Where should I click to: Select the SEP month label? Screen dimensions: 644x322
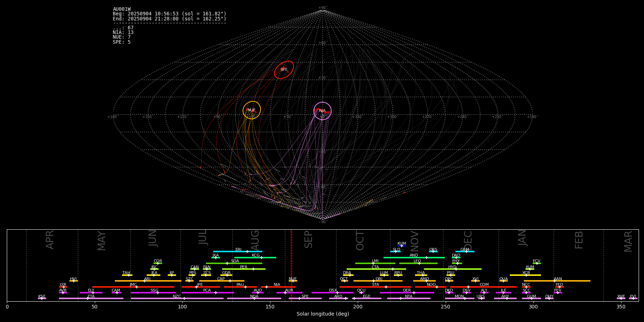point(308,239)
